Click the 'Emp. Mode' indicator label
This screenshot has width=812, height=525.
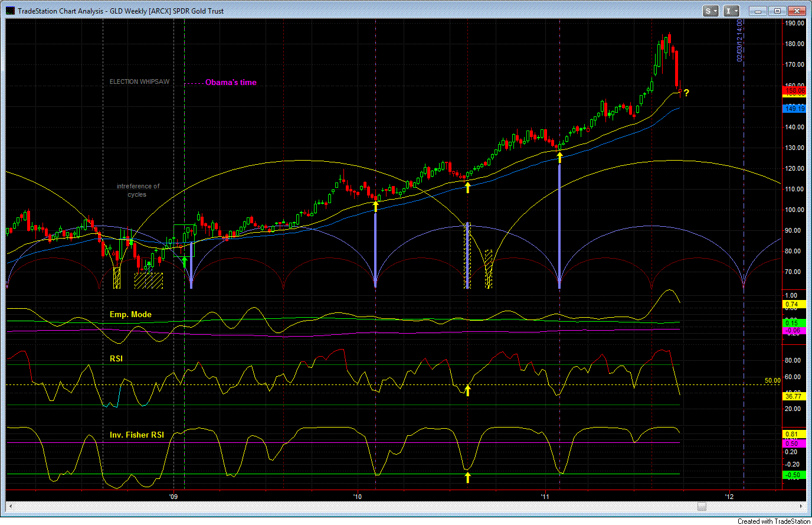tap(130, 314)
